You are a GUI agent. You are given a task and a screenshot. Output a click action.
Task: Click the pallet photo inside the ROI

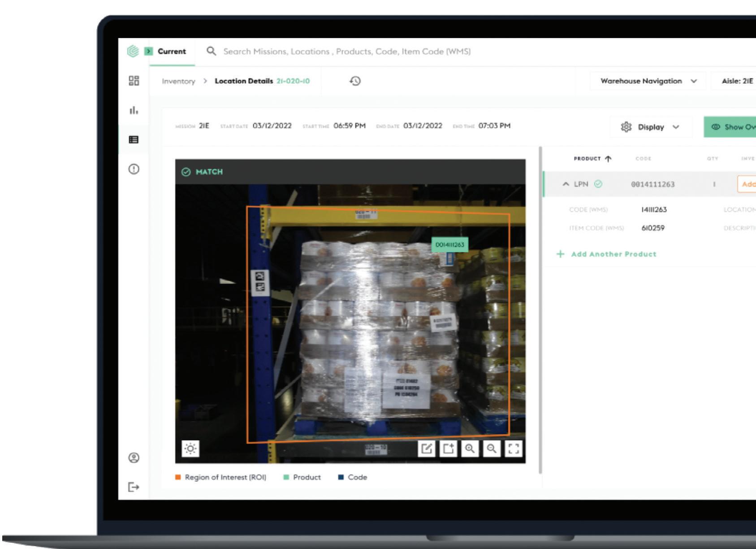tap(378, 324)
